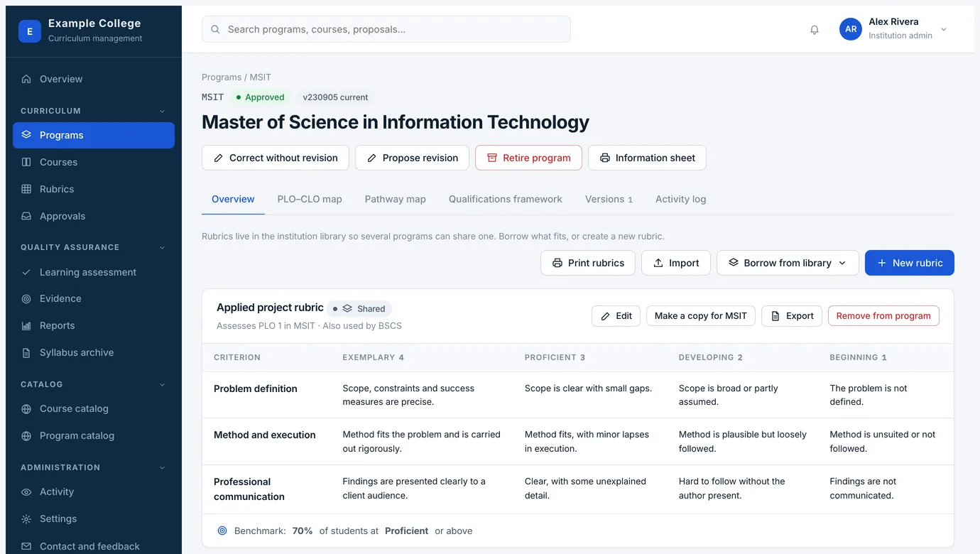Click the Settings gear icon
Image resolution: width=980 pixels, height=554 pixels.
point(26,519)
